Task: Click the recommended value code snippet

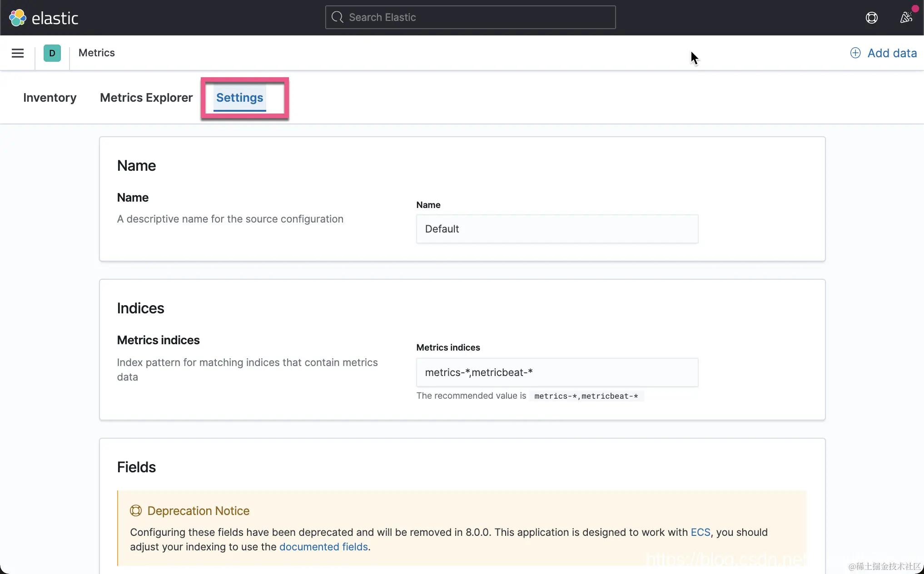Action: click(x=586, y=396)
